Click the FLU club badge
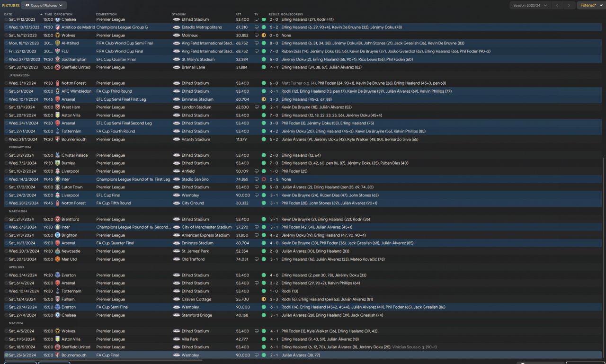This screenshot has width=606, height=364. [57, 51]
